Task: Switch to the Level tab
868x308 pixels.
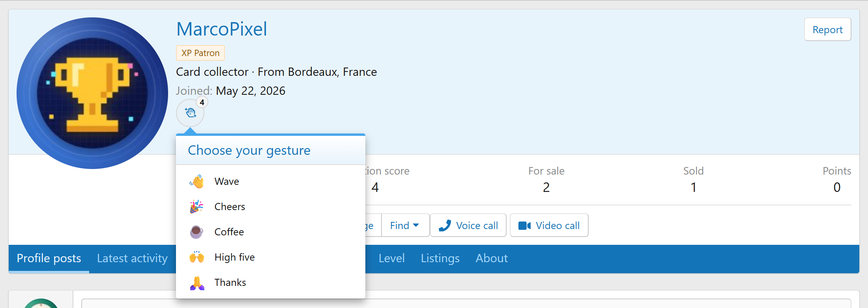Action: tap(391, 258)
